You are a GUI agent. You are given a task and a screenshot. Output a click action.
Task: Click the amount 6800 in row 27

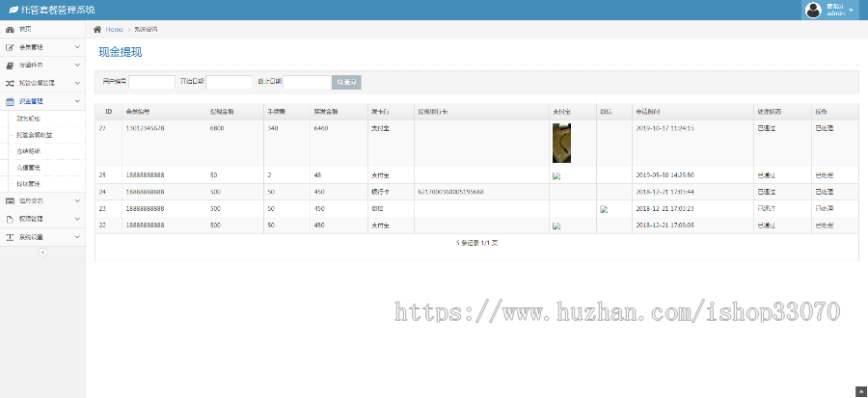coord(217,128)
